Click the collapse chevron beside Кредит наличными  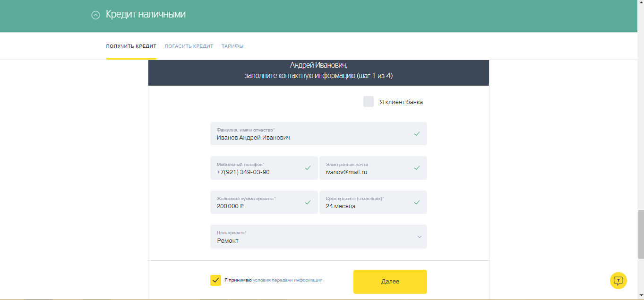95,15
